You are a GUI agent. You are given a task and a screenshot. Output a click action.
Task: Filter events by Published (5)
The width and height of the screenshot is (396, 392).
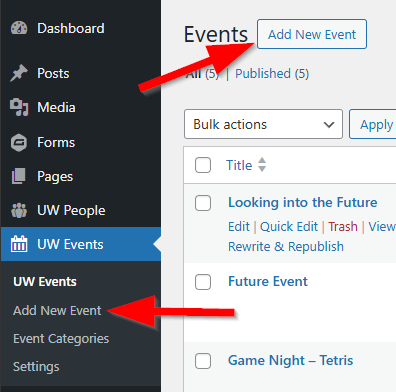(x=272, y=74)
